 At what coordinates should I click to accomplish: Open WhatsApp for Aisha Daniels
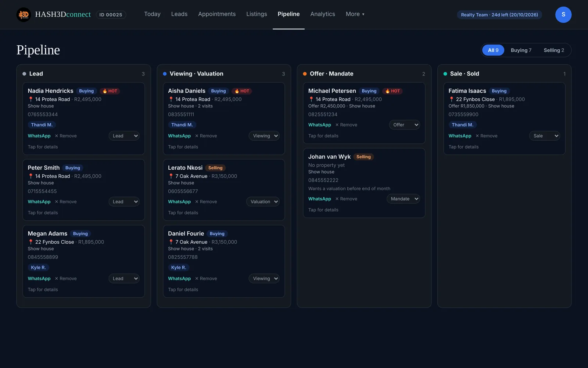pyautogui.click(x=179, y=136)
